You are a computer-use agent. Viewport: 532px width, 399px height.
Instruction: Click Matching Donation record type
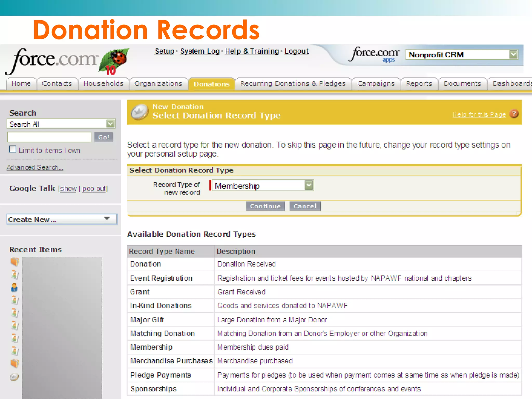162,334
